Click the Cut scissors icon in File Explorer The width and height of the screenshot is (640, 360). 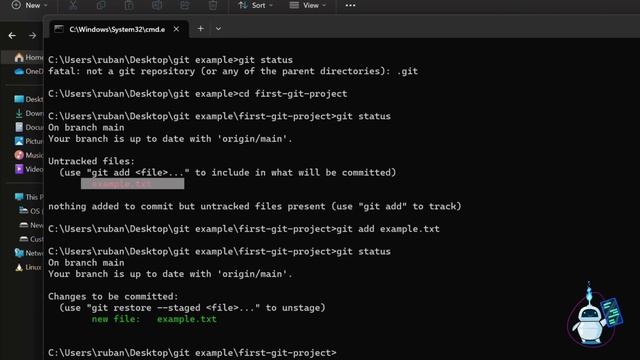[x=73, y=5]
